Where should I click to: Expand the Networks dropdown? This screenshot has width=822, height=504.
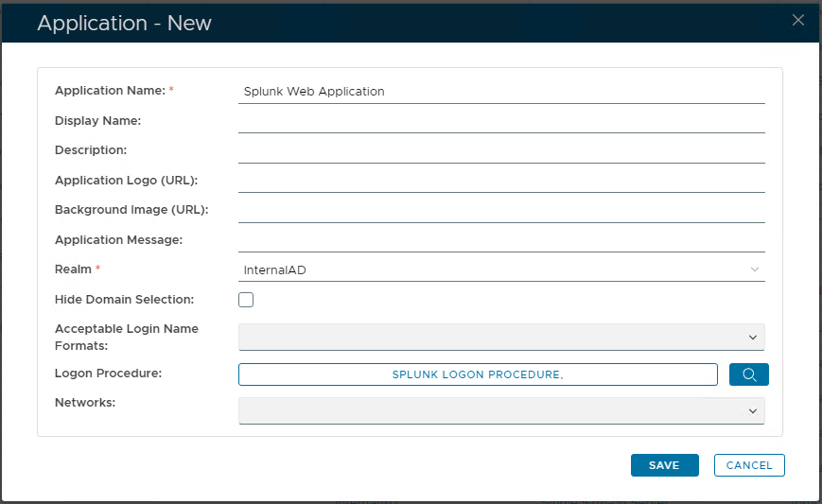click(501, 411)
